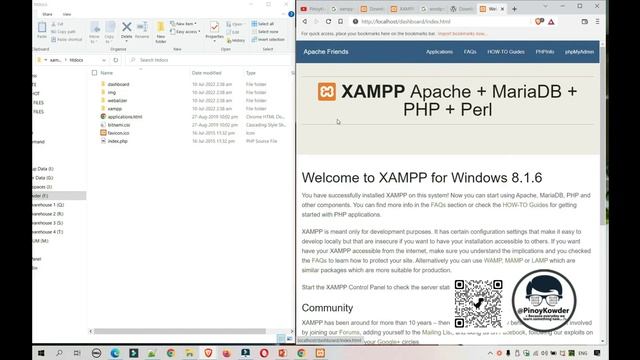The width and height of the screenshot is (640, 360).
Task: Sort files by Date modified column
Action: (207, 73)
